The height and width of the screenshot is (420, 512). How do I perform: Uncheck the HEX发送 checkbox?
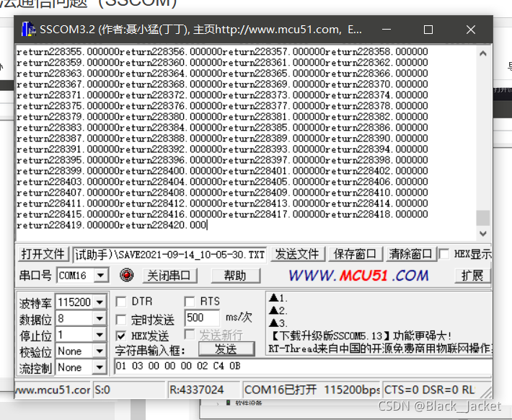pyautogui.click(x=121, y=336)
